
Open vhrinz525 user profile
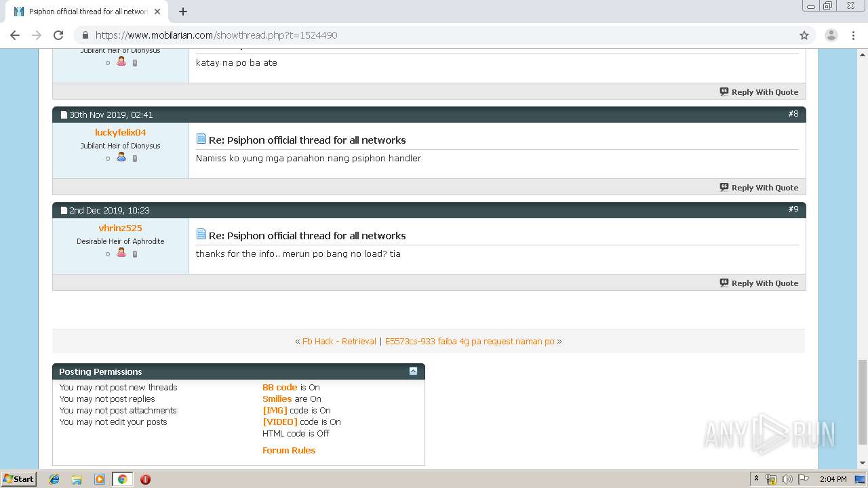(x=120, y=228)
